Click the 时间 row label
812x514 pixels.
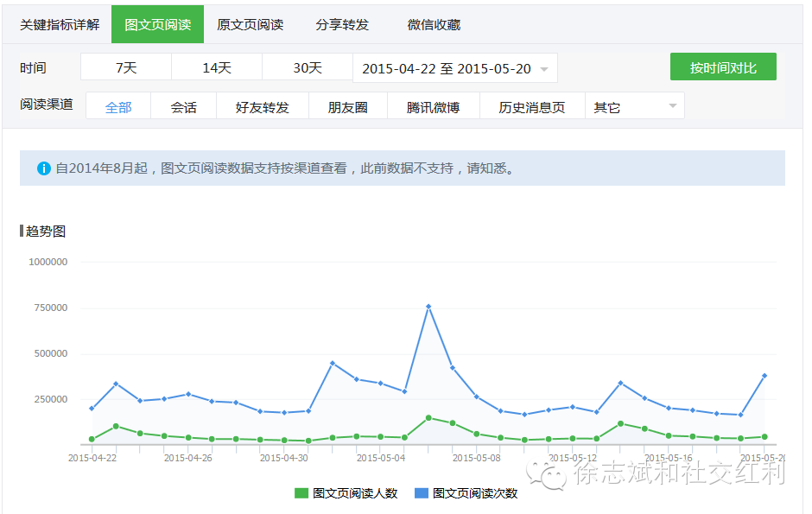33,67
